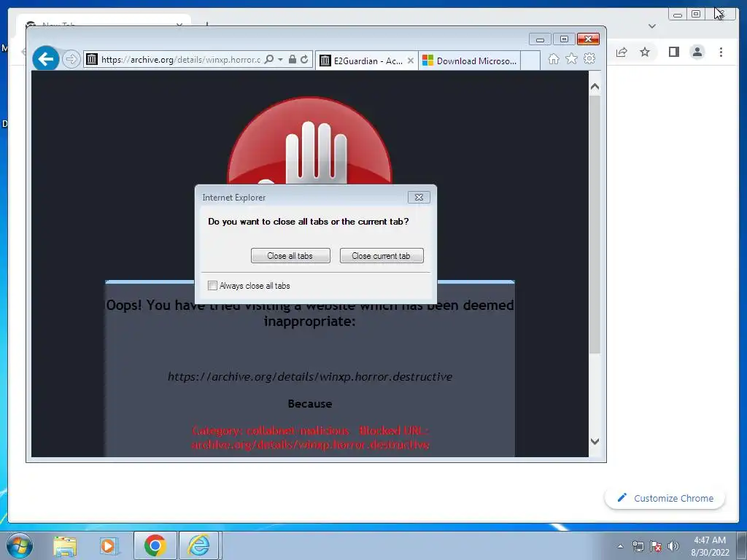The height and width of the screenshot is (560, 747).
Task: Click the taskbar clock 4:47 AM
Action: click(x=709, y=540)
